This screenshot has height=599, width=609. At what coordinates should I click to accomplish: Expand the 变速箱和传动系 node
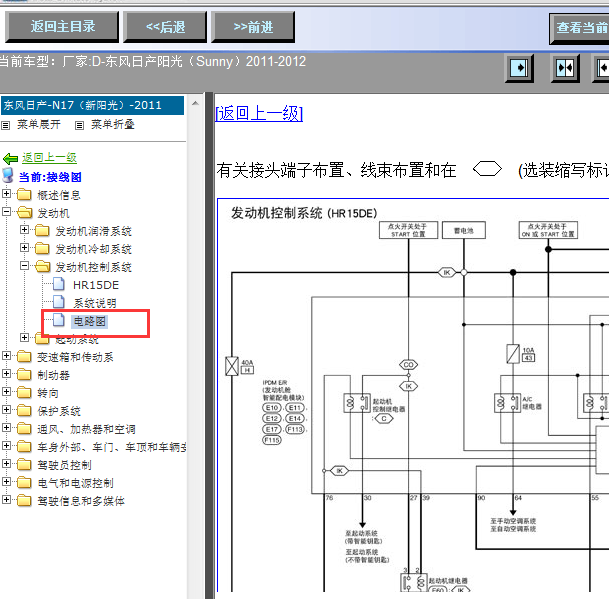click(6, 355)
